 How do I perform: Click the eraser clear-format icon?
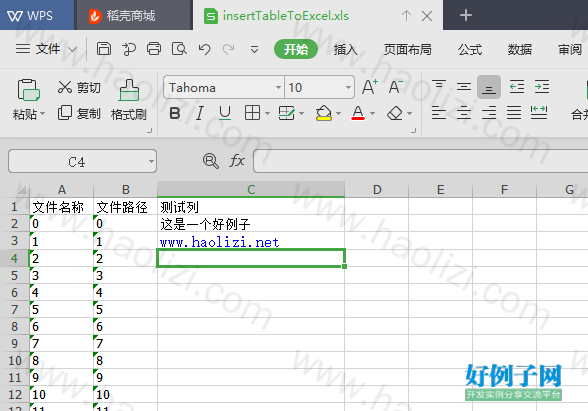point(395,113)
